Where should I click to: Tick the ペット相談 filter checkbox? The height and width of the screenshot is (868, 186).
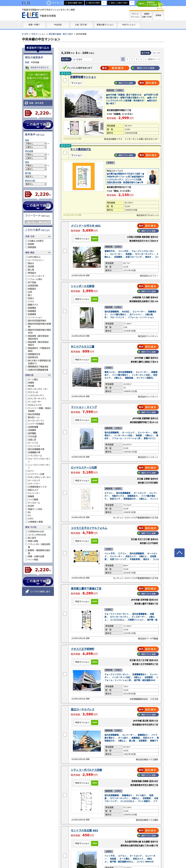click(x=26, y=560)
